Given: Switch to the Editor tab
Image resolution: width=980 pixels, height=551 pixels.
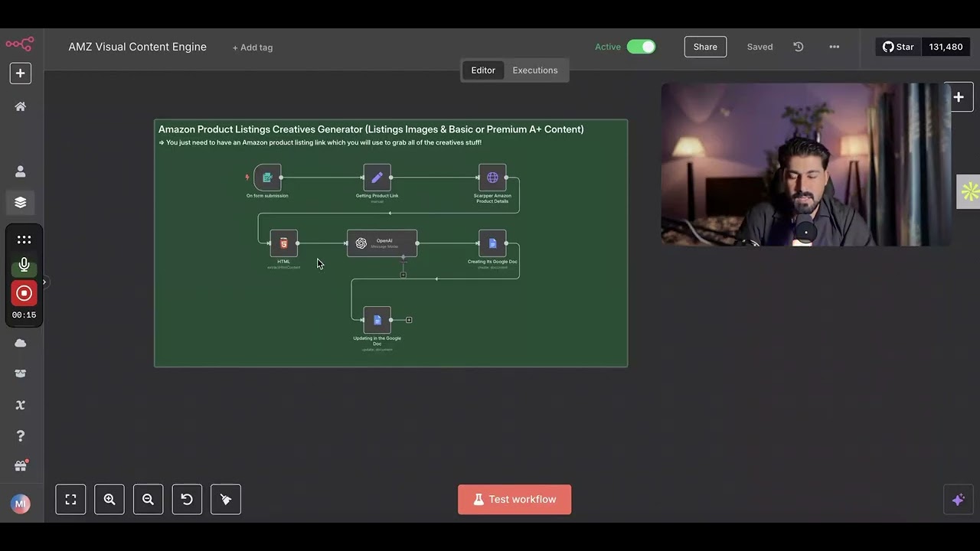Looking at the screenshot, I should 483,70.
